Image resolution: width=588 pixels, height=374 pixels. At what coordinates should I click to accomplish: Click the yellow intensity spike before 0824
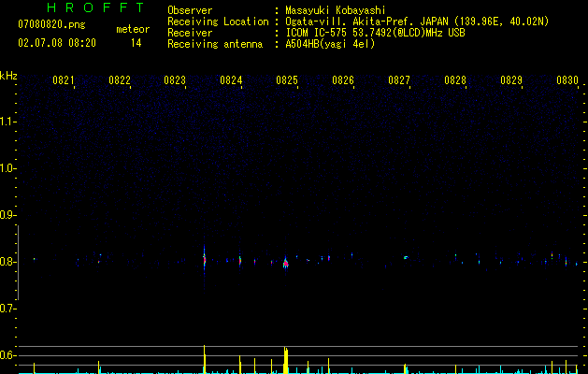(205, 359)
